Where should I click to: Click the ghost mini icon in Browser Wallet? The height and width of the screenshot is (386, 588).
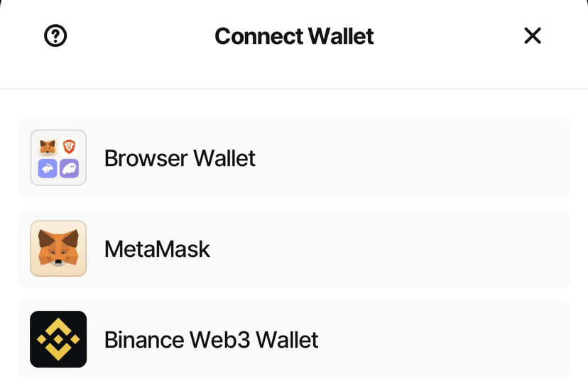click(69, 168)
